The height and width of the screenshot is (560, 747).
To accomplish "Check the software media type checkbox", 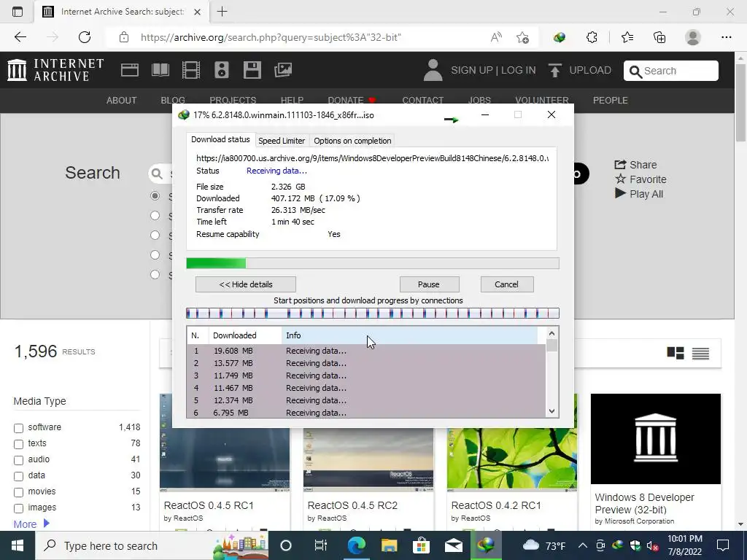I will point(18,428).
